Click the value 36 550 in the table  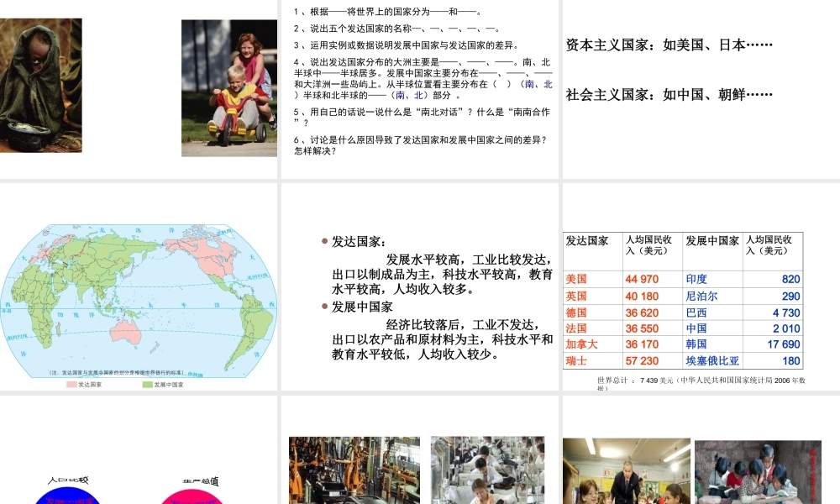[642, 328]
